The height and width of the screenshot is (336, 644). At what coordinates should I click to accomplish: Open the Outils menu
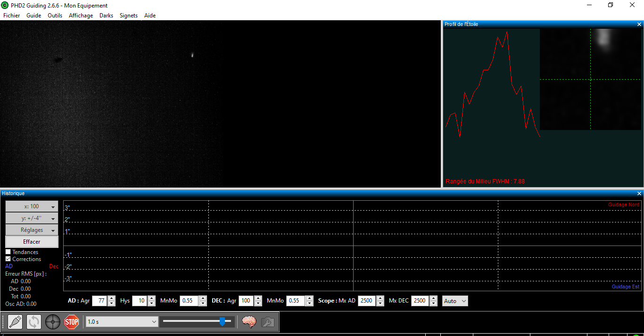click(55, 16)
